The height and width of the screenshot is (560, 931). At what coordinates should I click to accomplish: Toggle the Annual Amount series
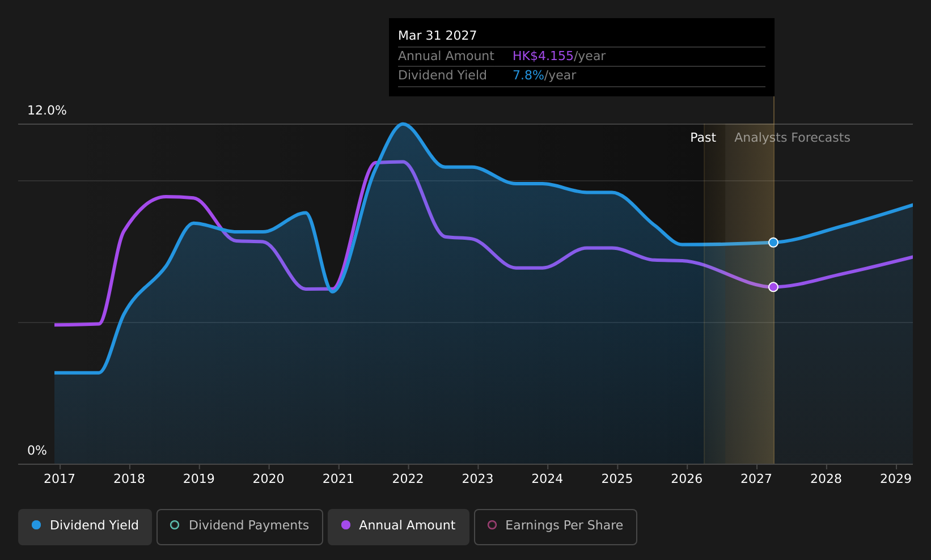coord(399,527)
